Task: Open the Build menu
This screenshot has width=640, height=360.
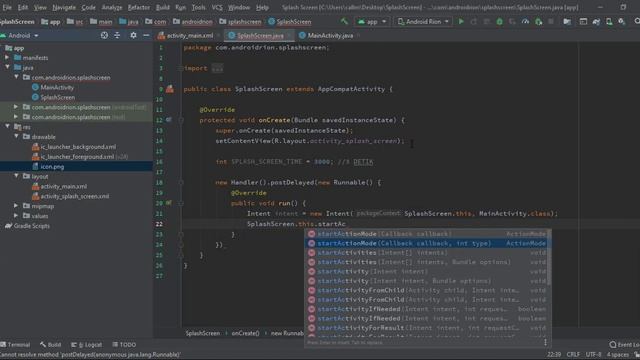Action: point(162,7)
